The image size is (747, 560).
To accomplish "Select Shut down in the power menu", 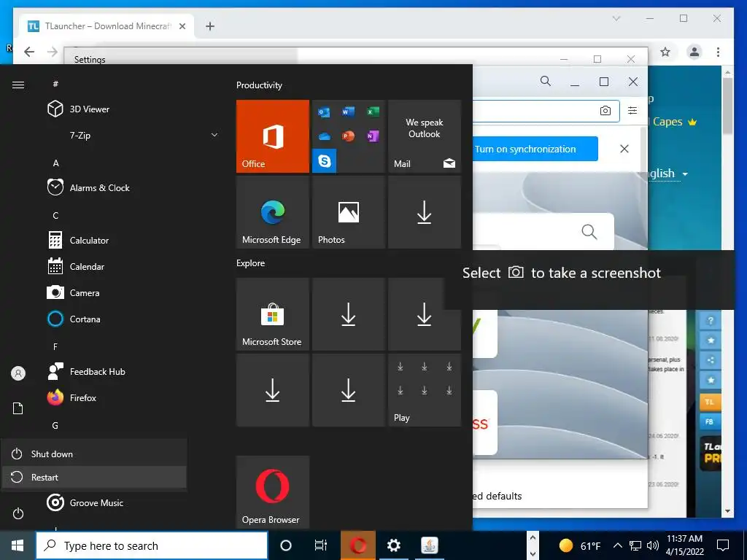I will (x=94, y=454).
